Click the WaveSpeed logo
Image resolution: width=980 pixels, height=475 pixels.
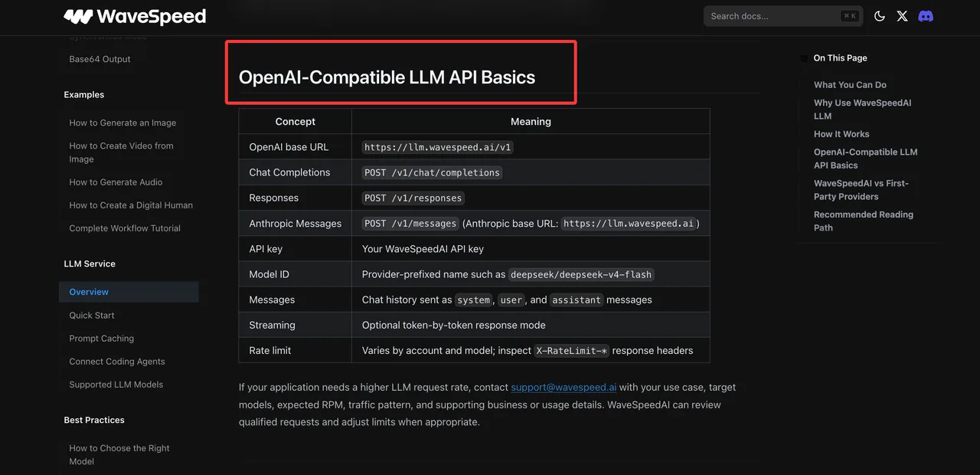135,16
